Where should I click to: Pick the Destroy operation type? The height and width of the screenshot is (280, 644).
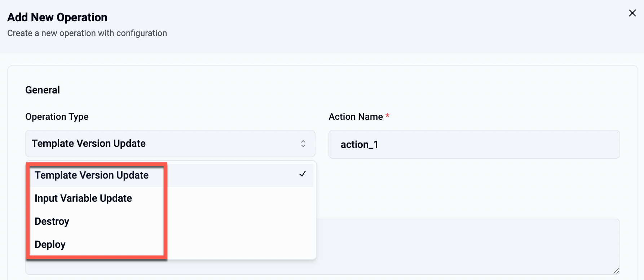pos(52,222)
